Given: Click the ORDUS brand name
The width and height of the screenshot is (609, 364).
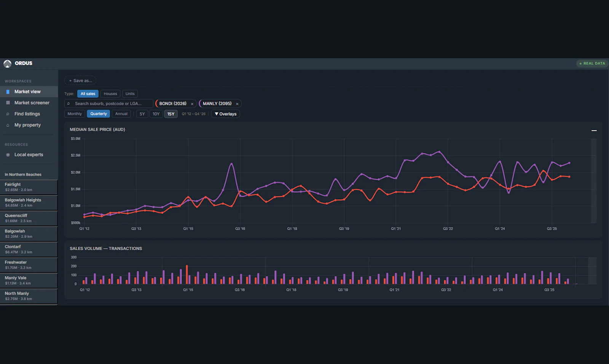Looking at the screenshot, I should pyautogui.click(x=24, y=64).
